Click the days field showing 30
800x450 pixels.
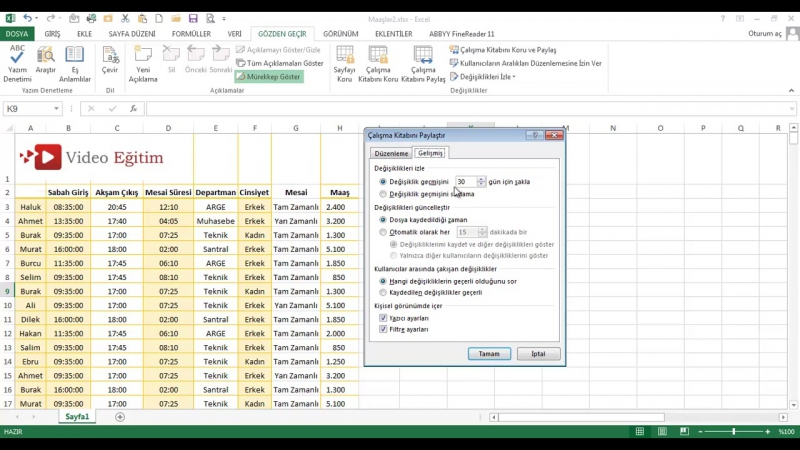(466, 182)
